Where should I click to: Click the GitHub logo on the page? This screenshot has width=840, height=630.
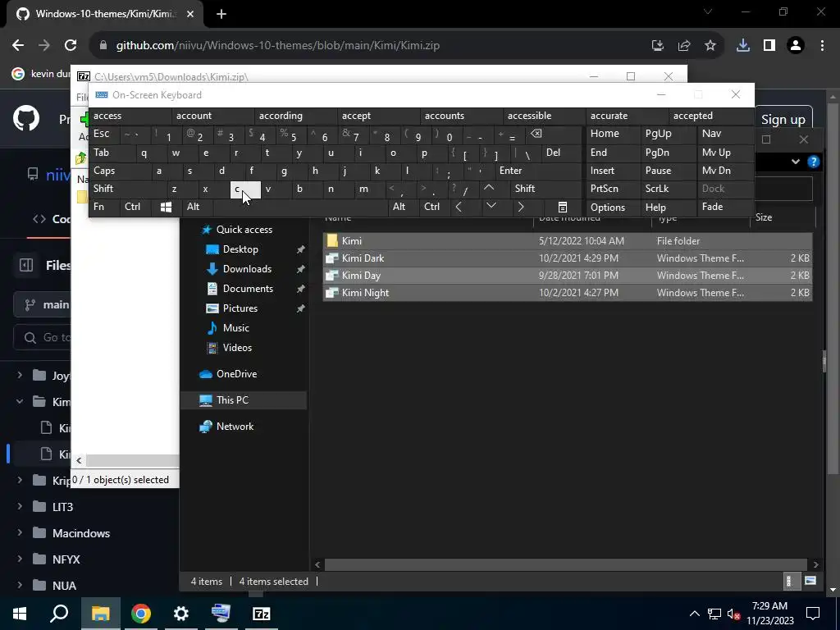point(26,118)
